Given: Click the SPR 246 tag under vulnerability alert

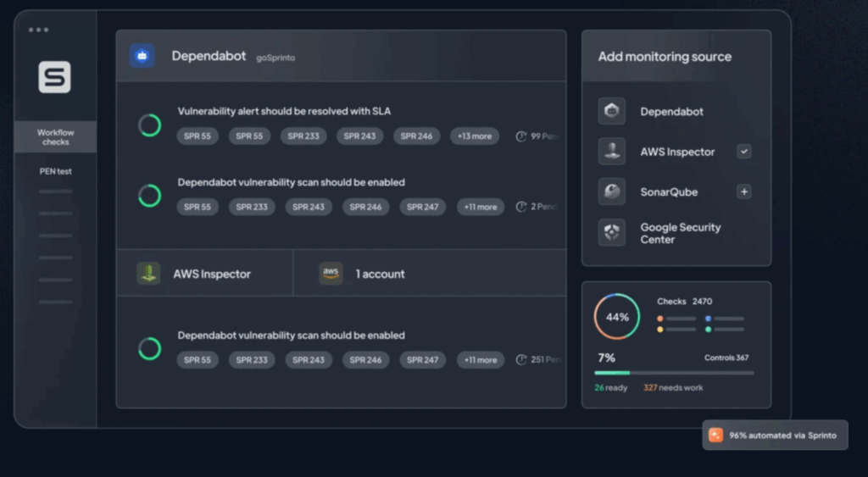Looking at the screenshot, I should click(416, 136).
